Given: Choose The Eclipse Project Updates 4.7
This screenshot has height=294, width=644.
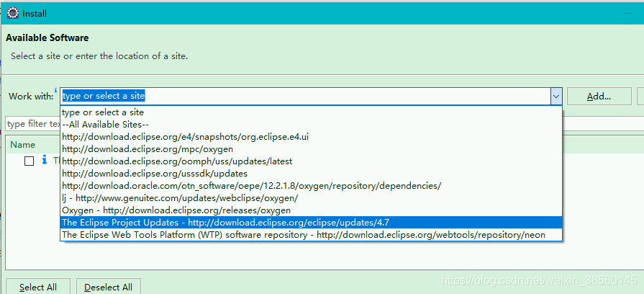Looking at the screenshot, I should click(x=312, y=223).
